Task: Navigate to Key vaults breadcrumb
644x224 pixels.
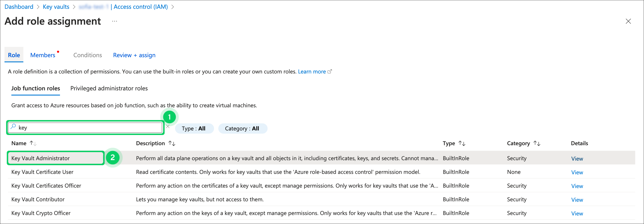Action: coord(56,7)
